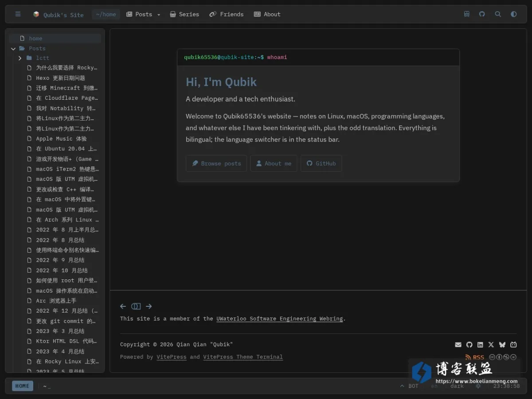Viewport: 532px width, 399px height.
Task: Go to next webring site arrow
Action: (149, 306)
